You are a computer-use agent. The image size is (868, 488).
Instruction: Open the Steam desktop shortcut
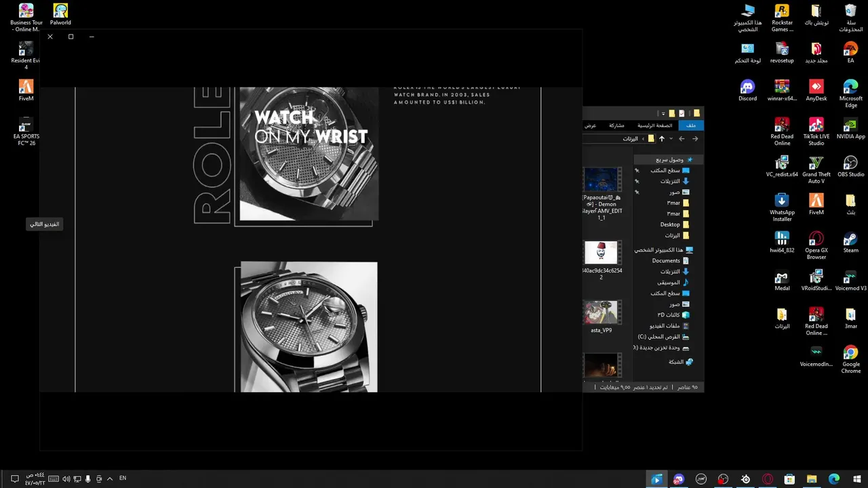(850, 241)
